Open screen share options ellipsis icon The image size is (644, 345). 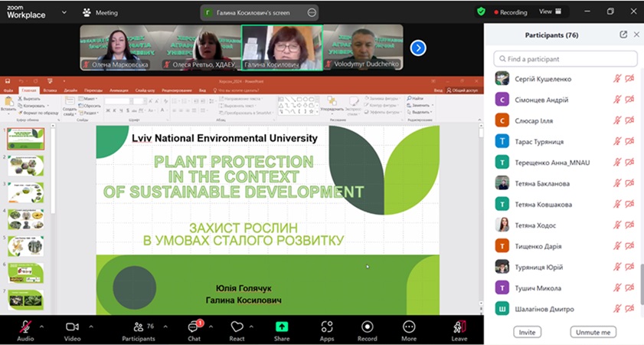tap(312, 13)
